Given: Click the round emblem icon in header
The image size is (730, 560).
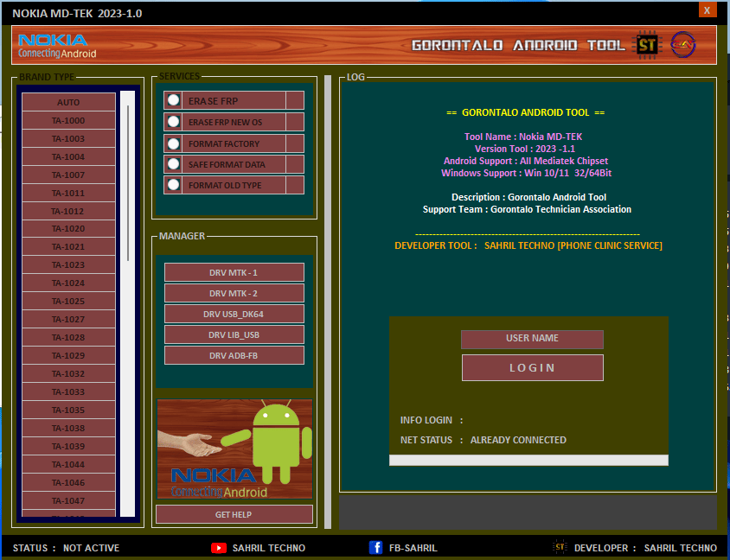Looking at the screenshot, I should pos(683,45).
